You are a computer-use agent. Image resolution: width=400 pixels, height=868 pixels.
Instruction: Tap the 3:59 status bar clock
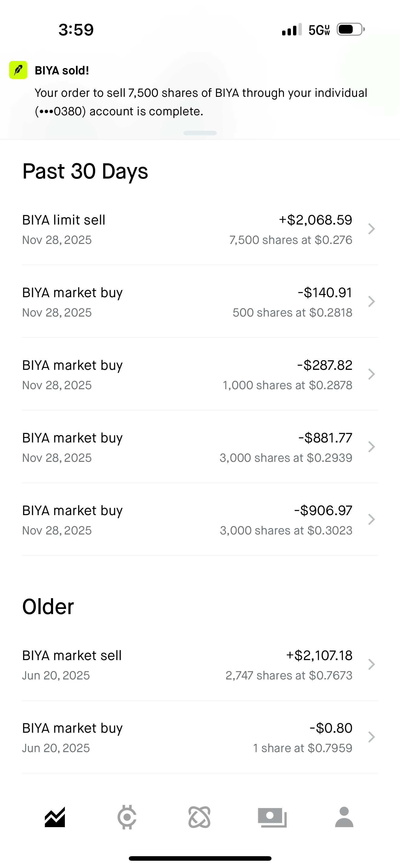tap(76, 30)
